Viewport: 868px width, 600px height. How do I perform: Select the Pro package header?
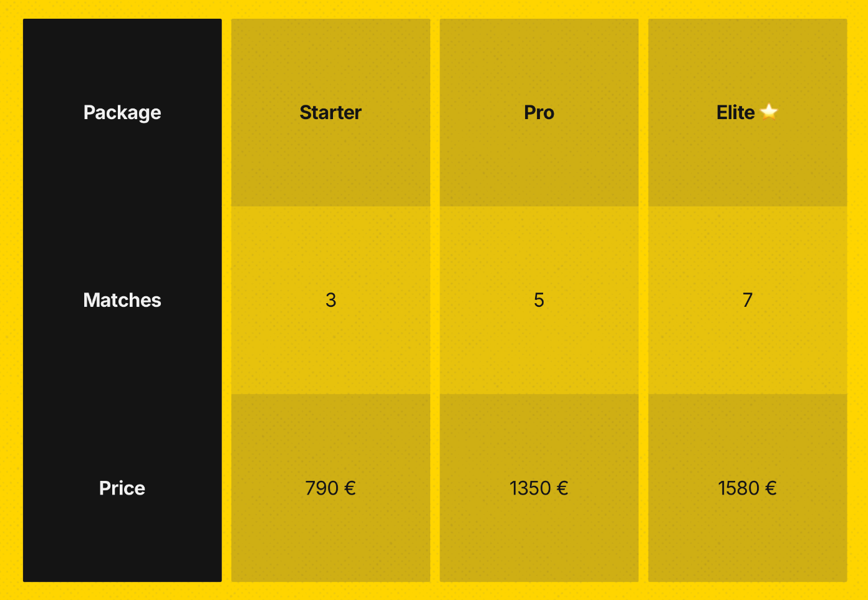[x=539, y=112]
